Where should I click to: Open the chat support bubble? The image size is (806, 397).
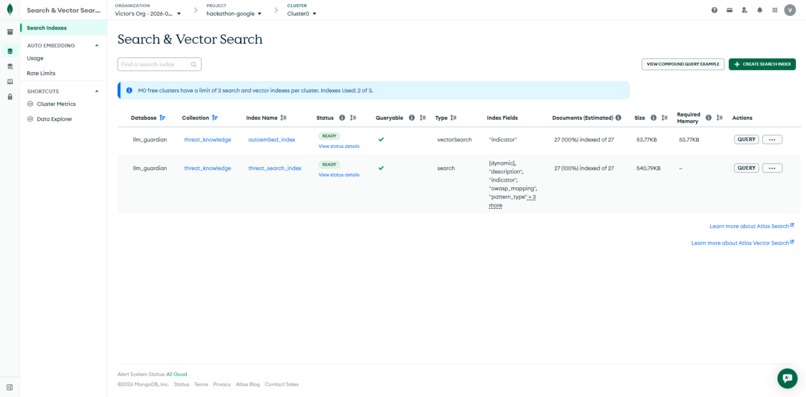point(787,378)
